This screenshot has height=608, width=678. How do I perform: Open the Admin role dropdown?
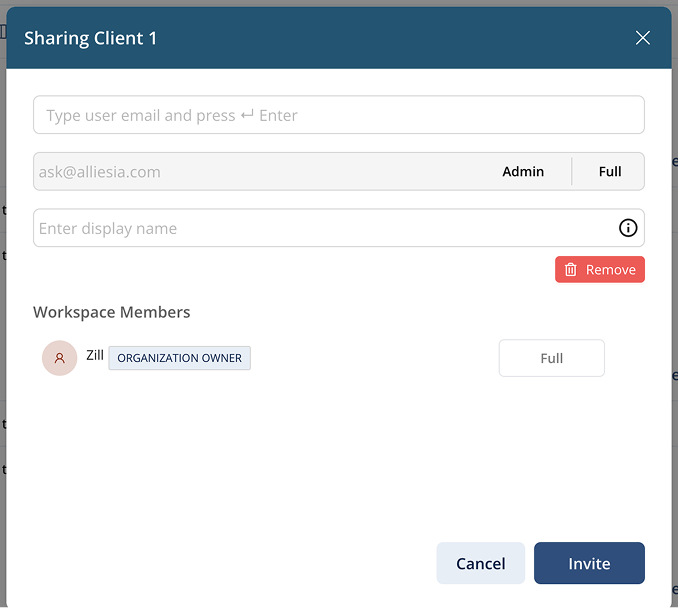pos(523,172)
